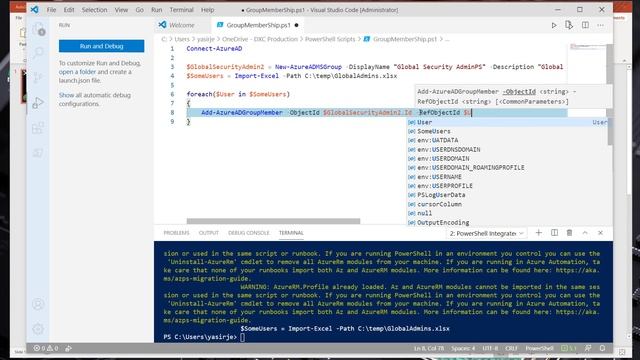
Task: Close the terminal panel
Action: coord(600,233)
